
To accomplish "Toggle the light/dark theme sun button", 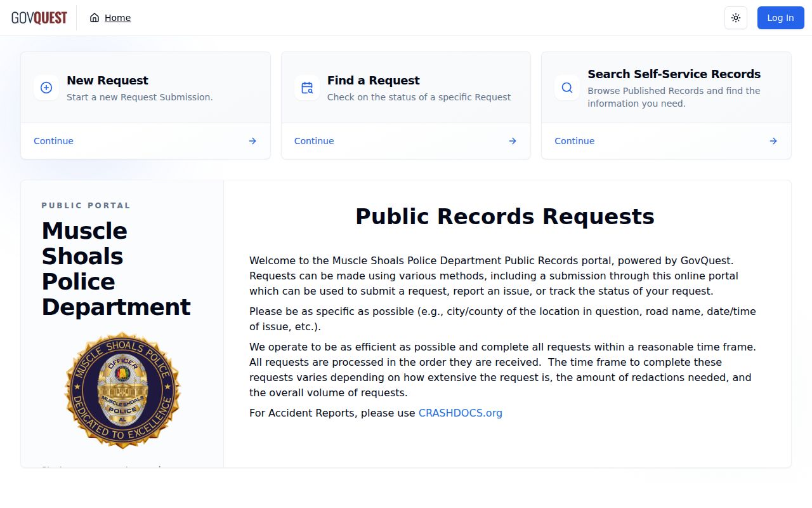I will click(736, 18).
